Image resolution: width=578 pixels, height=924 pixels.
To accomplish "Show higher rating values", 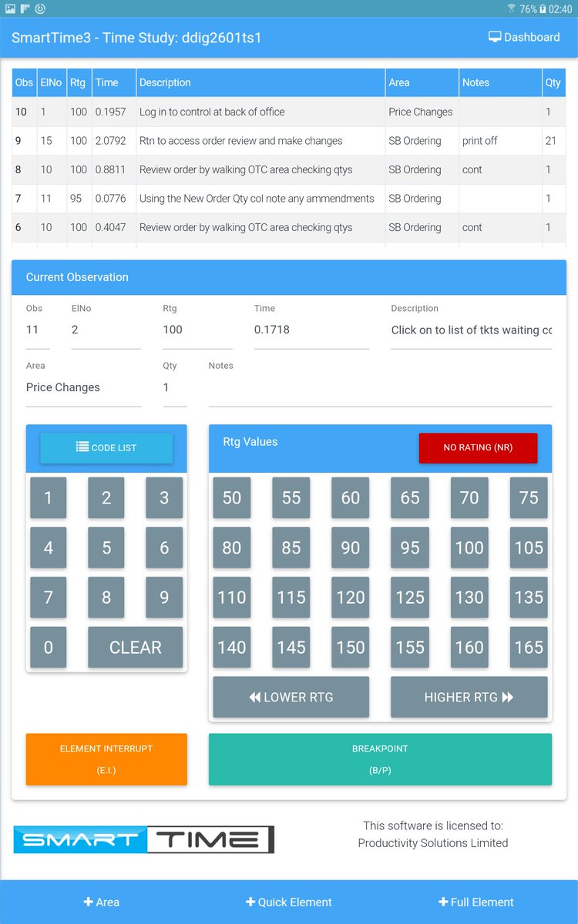I will click(469, 697).
